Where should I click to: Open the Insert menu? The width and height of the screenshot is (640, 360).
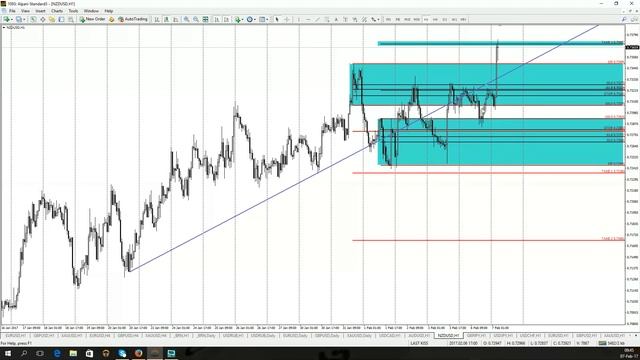click(40, 11)
